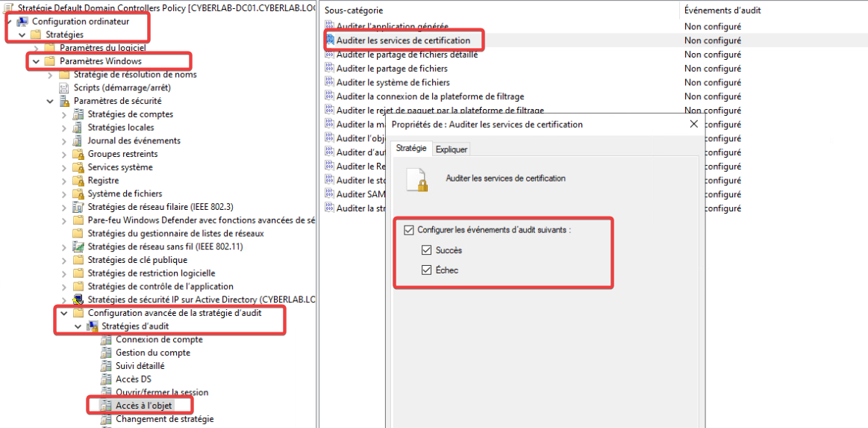
Task: Select the Stratégie tab in properties dialog
Action: tap(410, 149)
